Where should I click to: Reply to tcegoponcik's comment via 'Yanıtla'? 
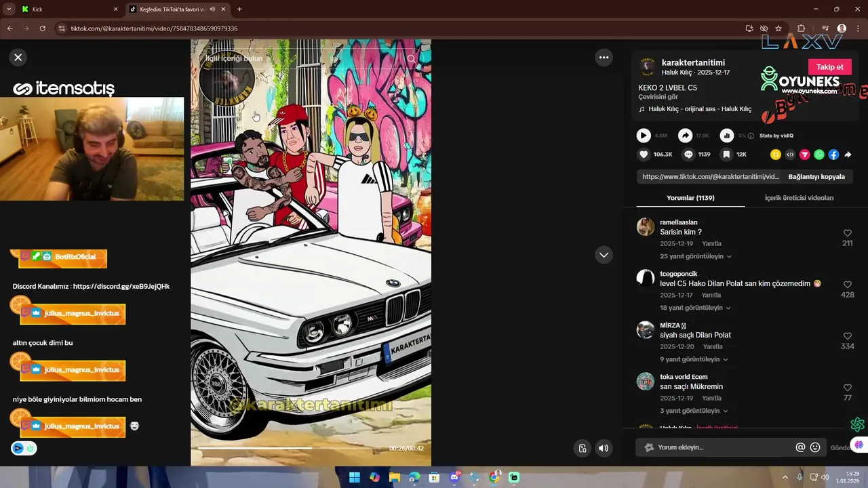[x=711, y=295]
